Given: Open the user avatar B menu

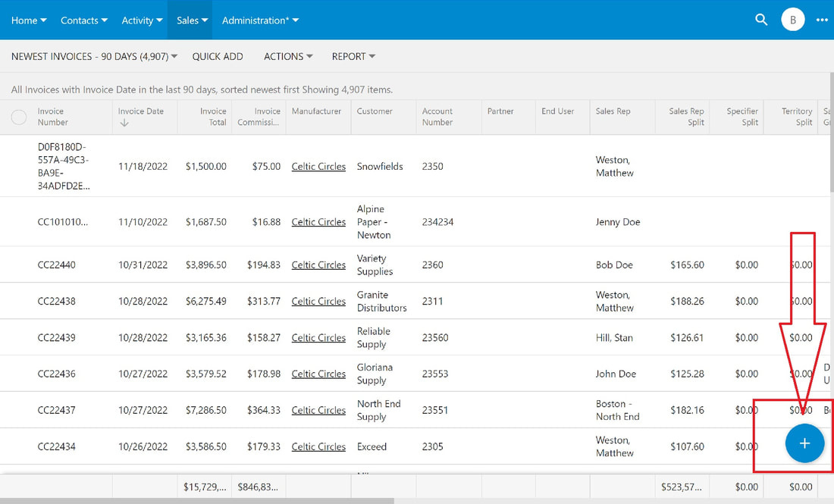Looking at the screenshot, I should click(x=792, y=20).
